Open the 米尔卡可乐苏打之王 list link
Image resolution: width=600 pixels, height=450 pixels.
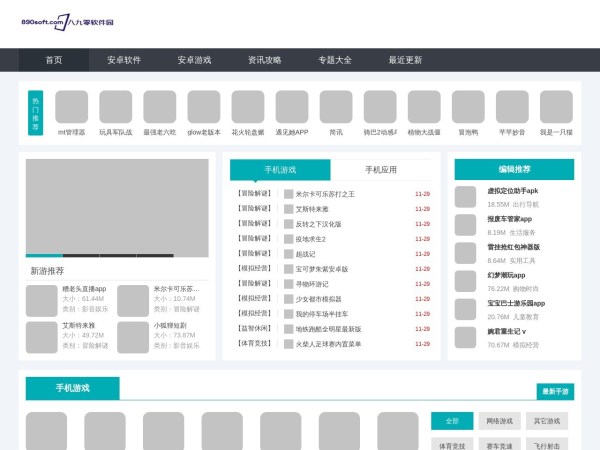tap(325, 194)
